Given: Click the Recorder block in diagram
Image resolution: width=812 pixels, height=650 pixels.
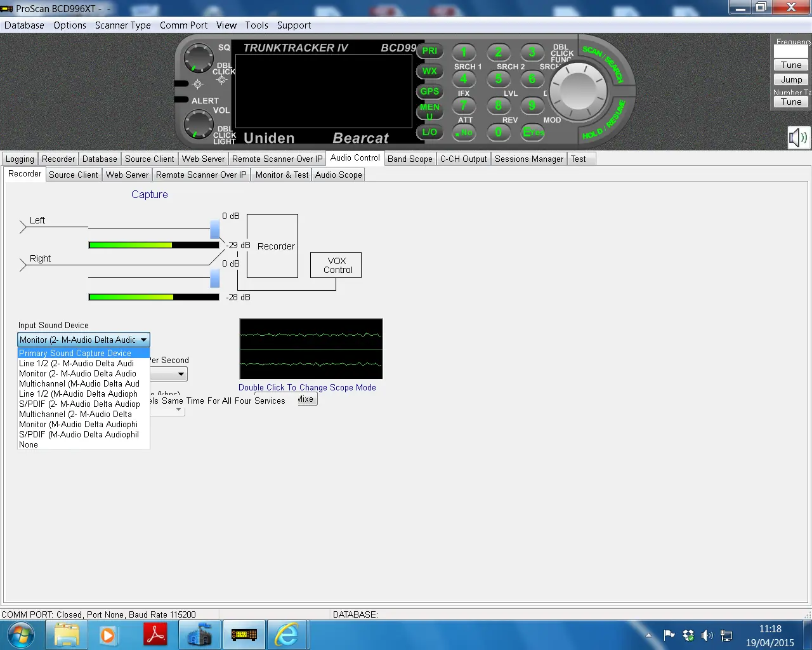Looking at the screenshot, I should pyautogui.click(x=272, y=246).
